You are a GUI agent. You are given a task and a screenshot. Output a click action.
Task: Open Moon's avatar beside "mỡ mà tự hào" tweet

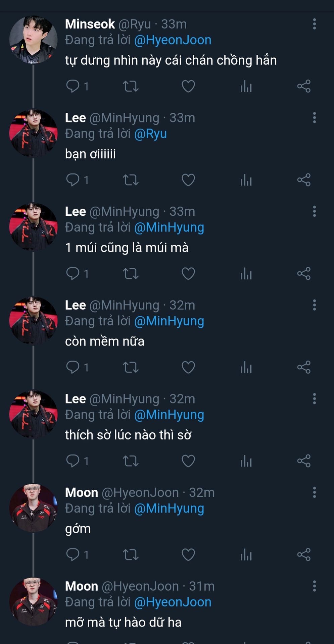coord(33,602)
